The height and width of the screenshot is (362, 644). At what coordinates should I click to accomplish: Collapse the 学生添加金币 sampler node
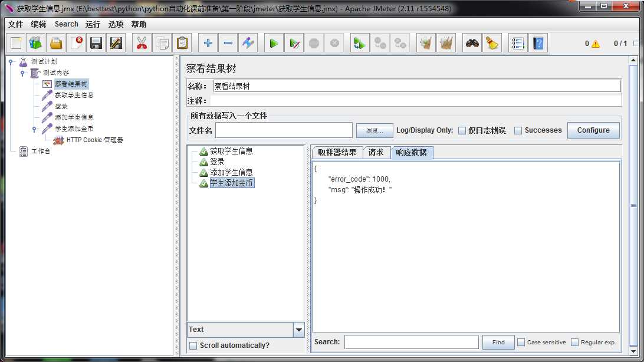tap(34, 129)
